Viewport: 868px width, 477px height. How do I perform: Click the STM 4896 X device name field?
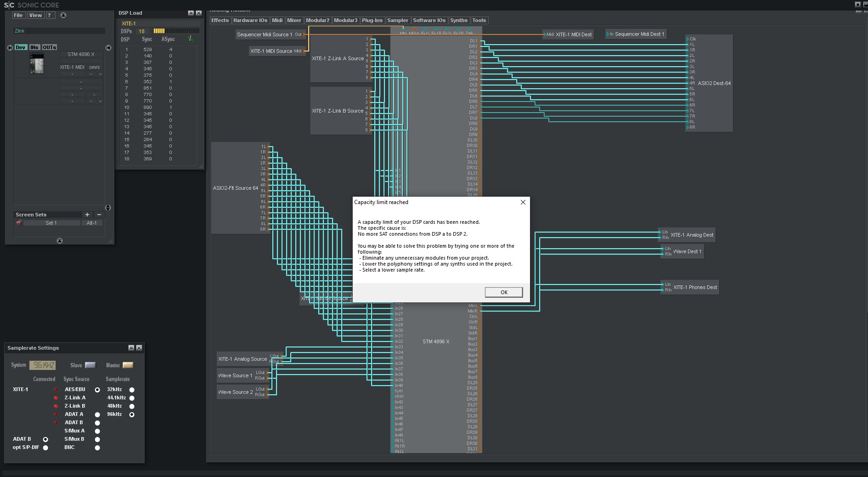pos(81,54)
